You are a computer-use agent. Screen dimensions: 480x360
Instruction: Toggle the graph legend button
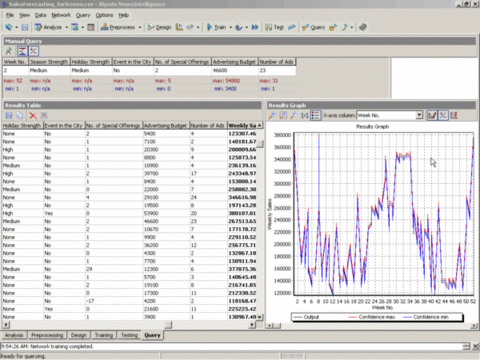click(315, 115)
